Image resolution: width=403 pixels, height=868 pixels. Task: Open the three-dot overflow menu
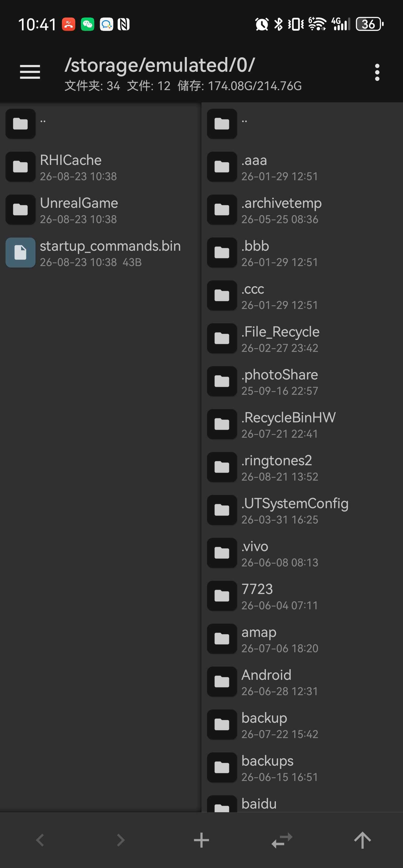click(377, 72)
